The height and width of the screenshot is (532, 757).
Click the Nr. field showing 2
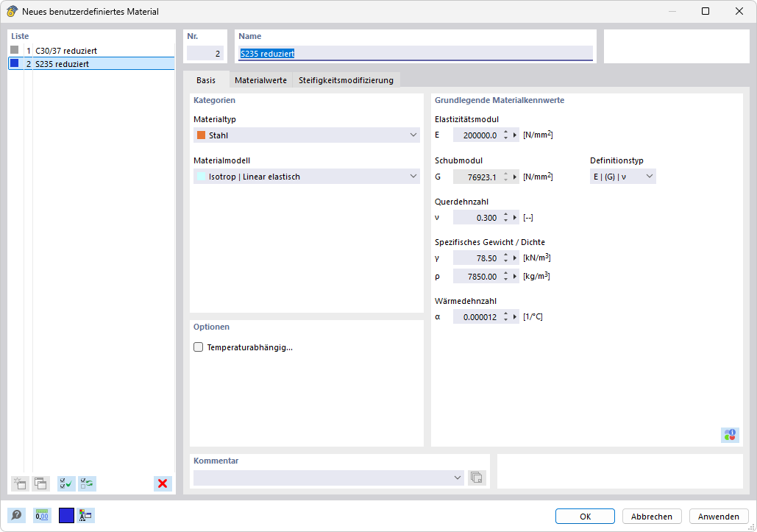point(205,53)
